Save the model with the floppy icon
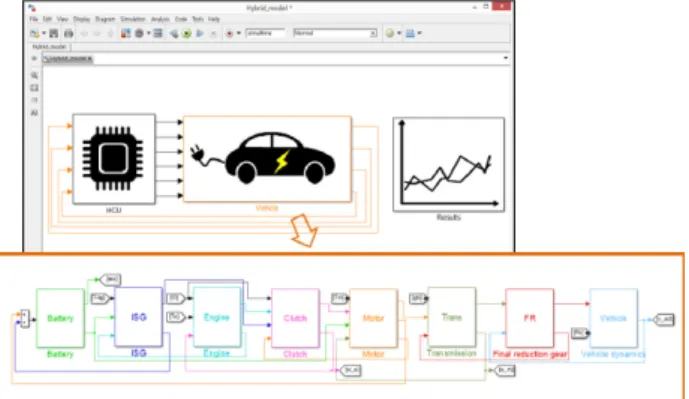The height and width of the screenshot is (399, 689). 54,33
